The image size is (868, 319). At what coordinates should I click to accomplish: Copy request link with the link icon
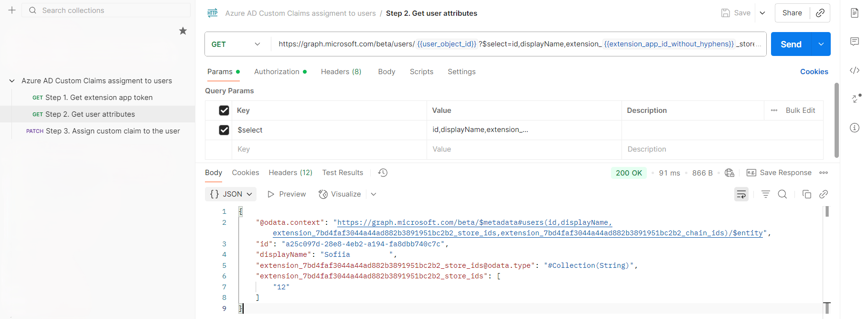pyautogui.click(x=820, y=13)
